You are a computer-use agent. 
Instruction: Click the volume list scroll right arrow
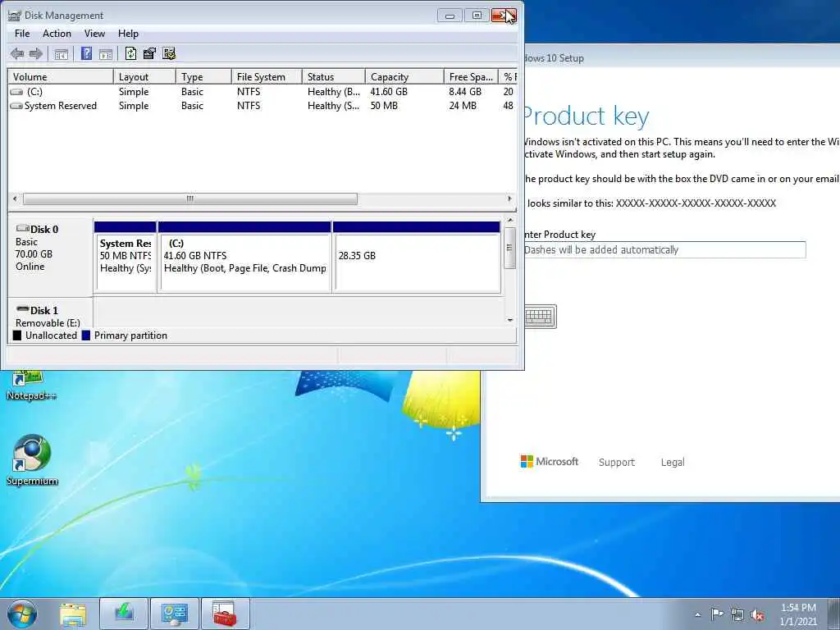[x=509, y=199]
